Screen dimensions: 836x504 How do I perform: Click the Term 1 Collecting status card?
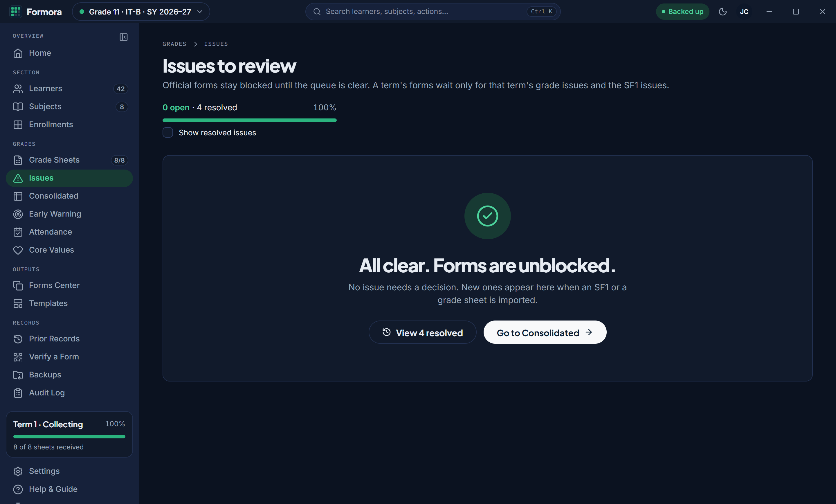69,434
